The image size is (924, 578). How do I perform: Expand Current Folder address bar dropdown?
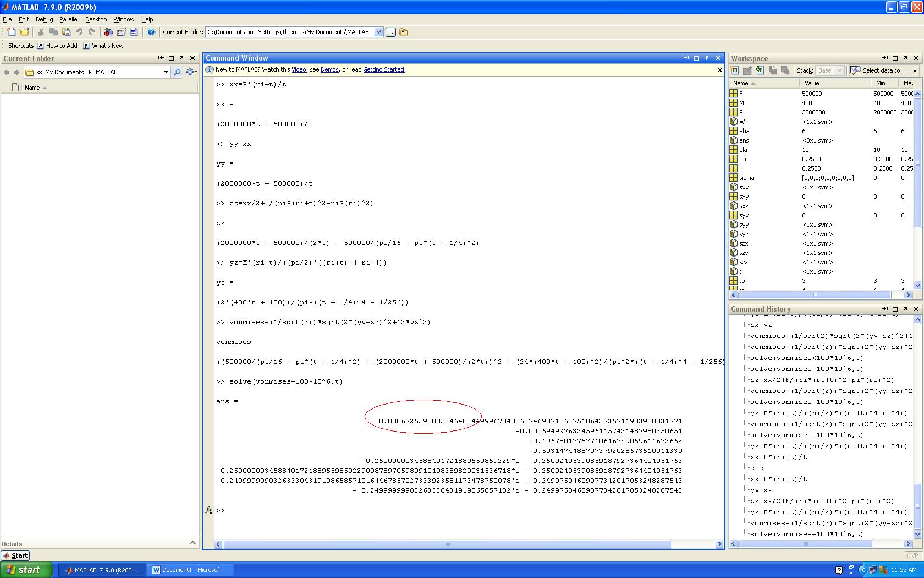(x=166, y=72)
